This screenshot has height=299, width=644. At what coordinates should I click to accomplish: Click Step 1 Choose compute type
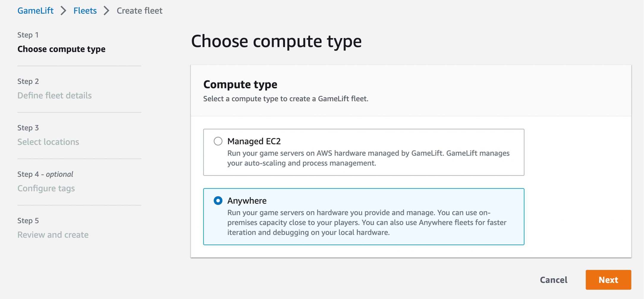[61, 49]
